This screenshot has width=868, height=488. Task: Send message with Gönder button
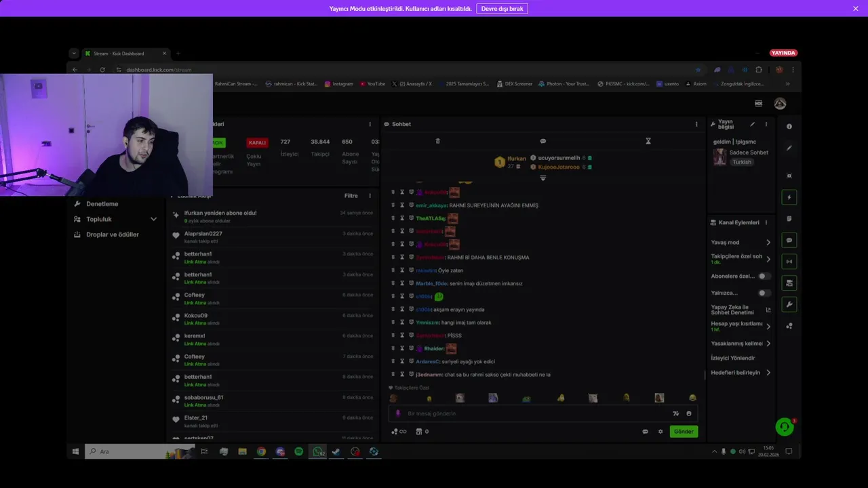pyautogui.click(x=684, y=432)
